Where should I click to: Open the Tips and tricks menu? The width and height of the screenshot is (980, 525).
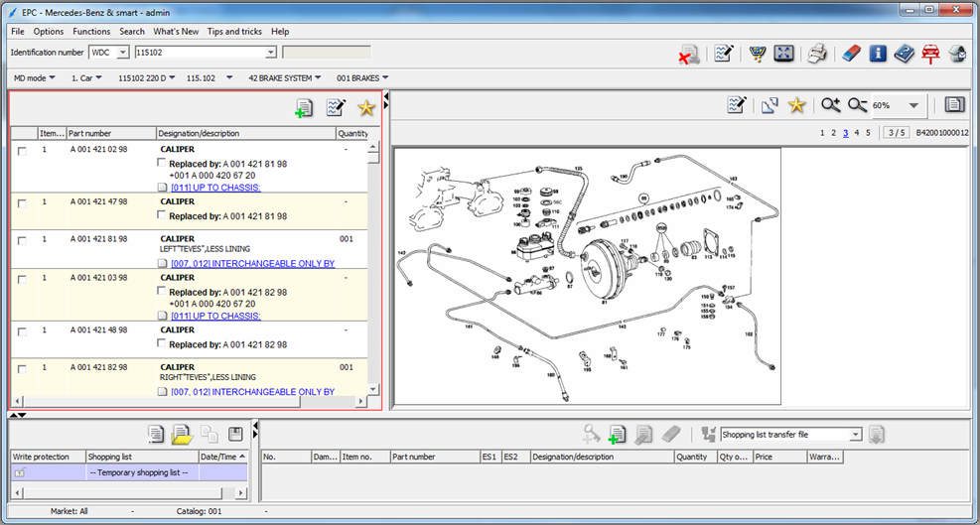click(235, 31)
